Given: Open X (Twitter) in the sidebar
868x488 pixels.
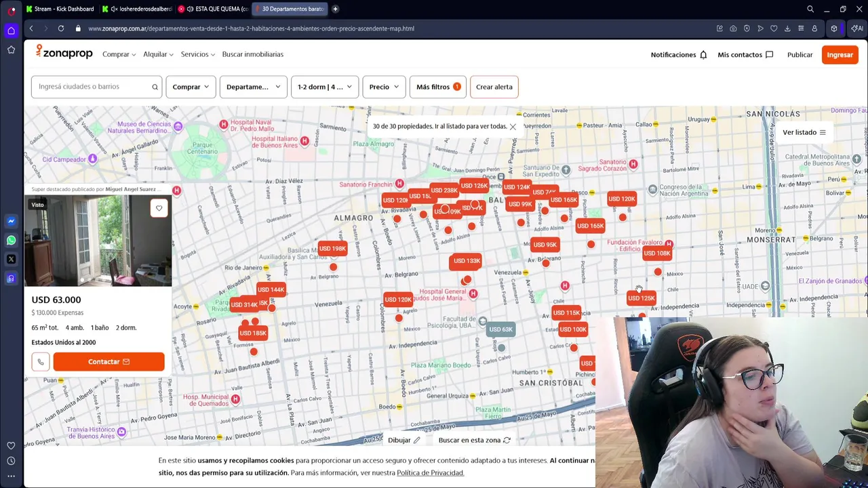Looking at the screenshot, I should (11, 259).
